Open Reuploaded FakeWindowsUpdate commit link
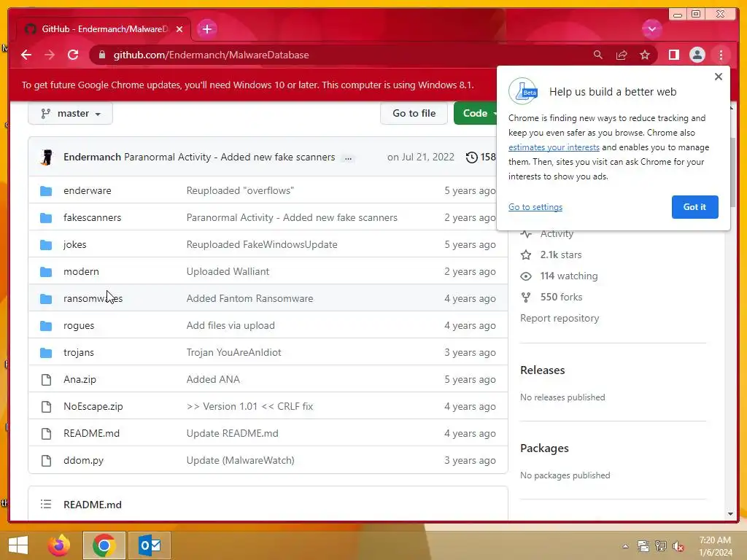This screenshot has height=560, width=747. pyautogui.click(x=262, y=244)
